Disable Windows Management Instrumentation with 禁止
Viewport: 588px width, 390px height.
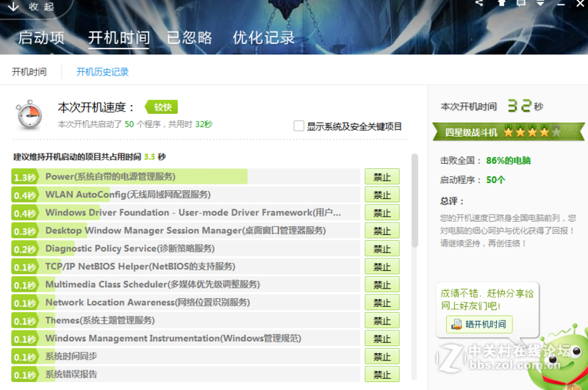pyautogui.click(x=382, y=339)
